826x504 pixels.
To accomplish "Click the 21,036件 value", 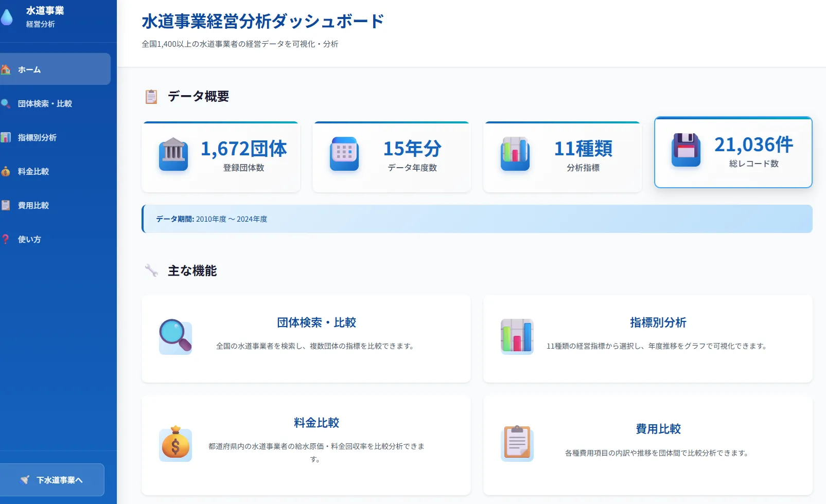I will tap(754, 145).
